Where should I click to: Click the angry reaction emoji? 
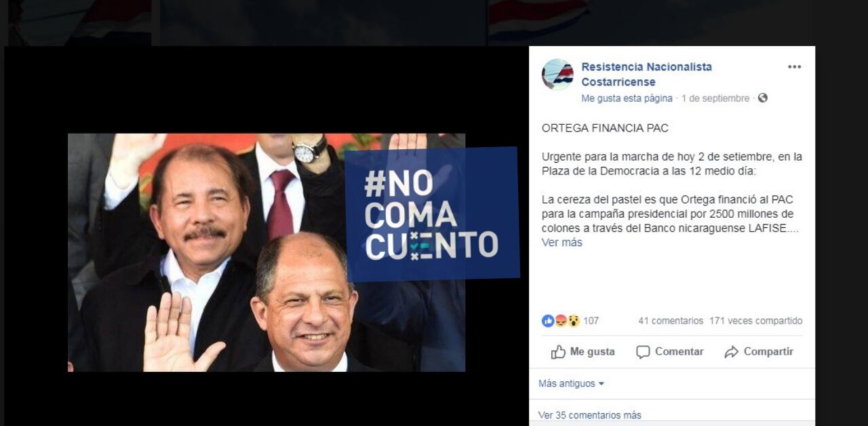coord(561,321)
